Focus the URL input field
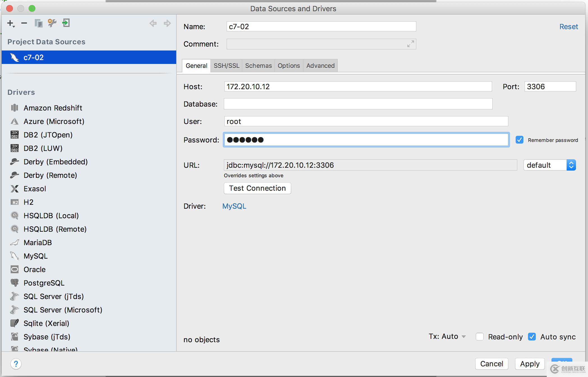The width and height of the screenshot is (588, 377). pyautogui.click(x=370, y=165)
